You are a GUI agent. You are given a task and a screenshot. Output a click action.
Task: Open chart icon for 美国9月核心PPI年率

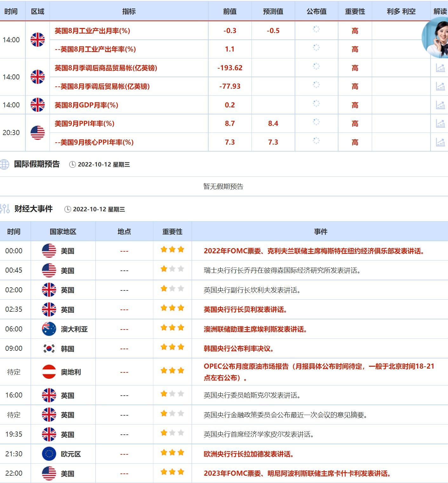(x=440, y=142)
